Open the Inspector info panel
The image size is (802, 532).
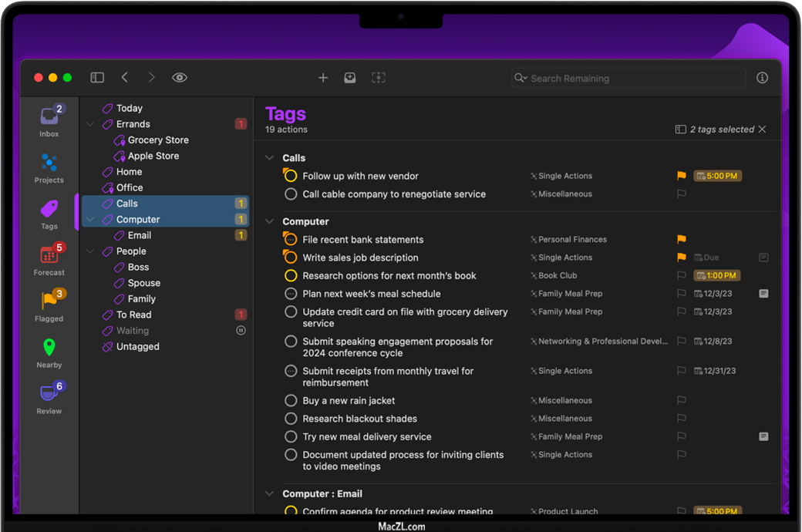click(x=762, y=78)
